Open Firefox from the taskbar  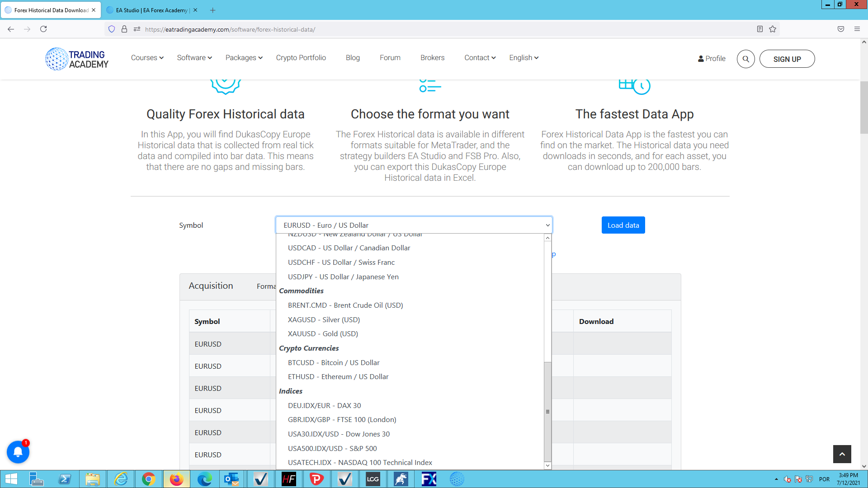coord(177,479)
